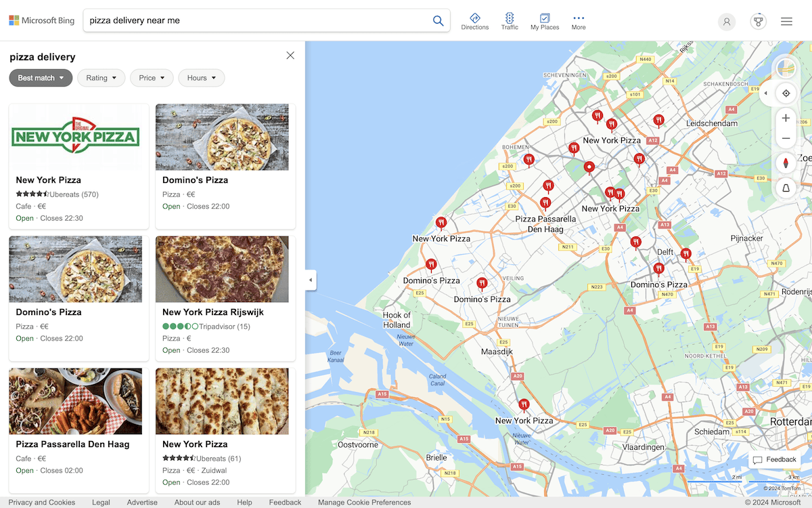Image resolution: width=812 pixels, height=508 pixels.
Task: Open Directions tool
Action: tap(475, 21)
